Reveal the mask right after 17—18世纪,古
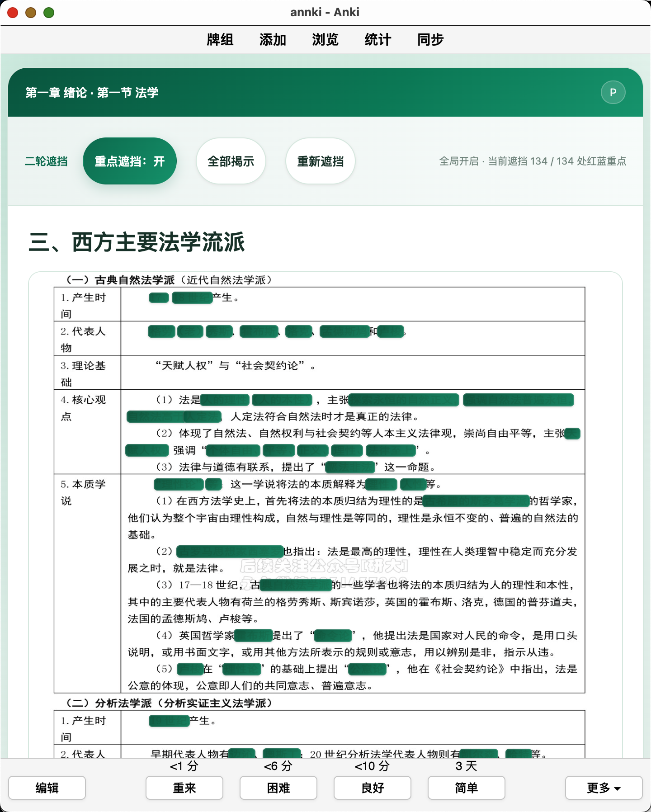This screenshot has width=651, height=812. click(296, 585)
